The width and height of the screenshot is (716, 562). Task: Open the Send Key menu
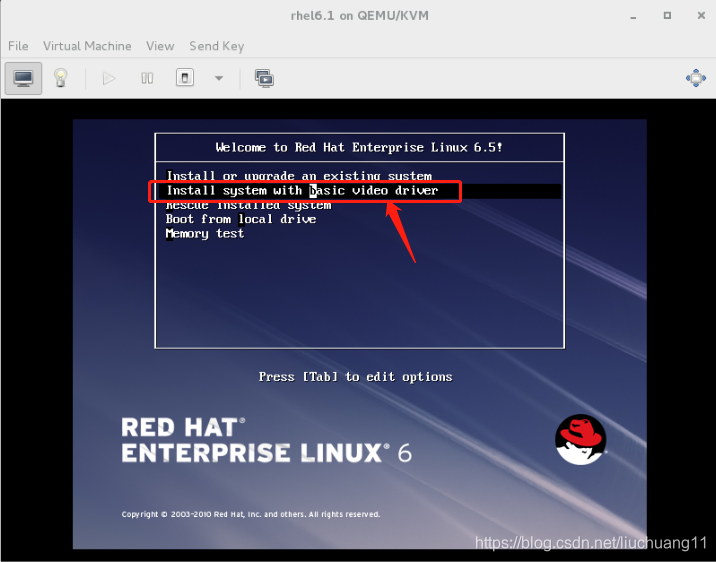tap(217, 46)
